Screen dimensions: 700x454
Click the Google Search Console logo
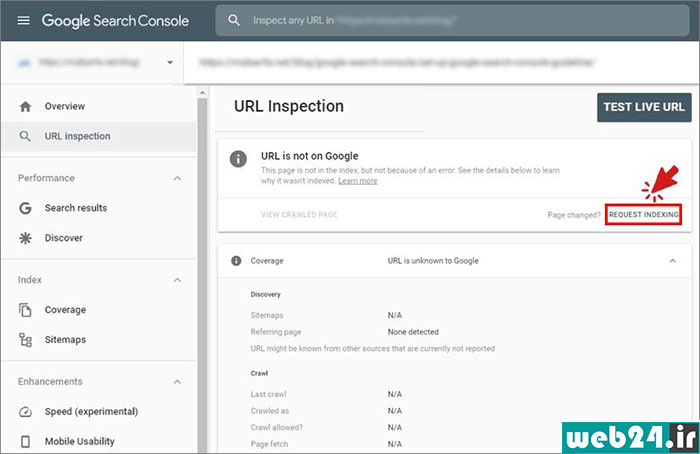click(115, 21)
